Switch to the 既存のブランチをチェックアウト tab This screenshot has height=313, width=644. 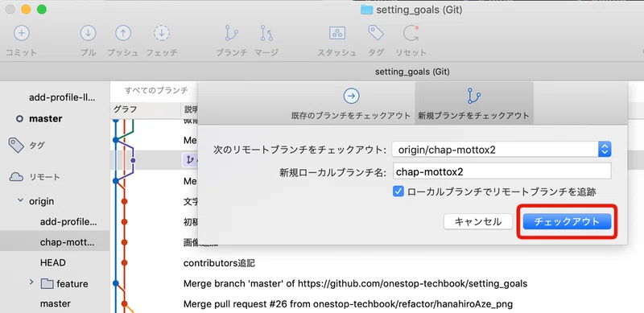351,103
